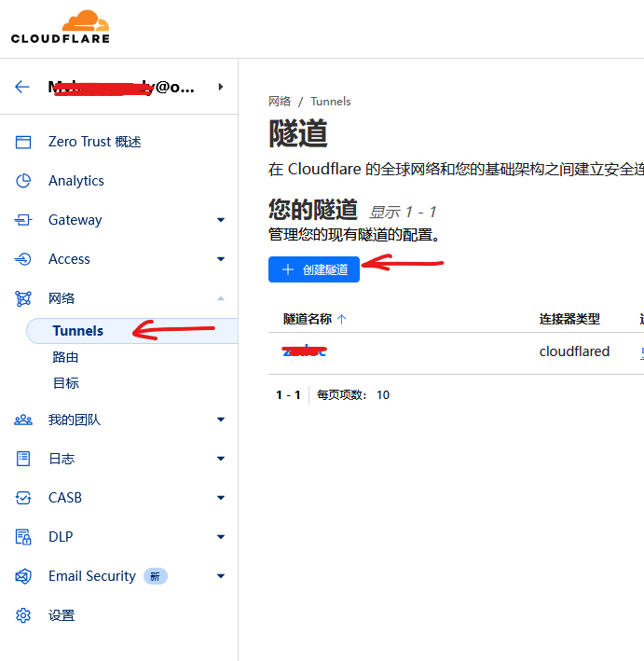This screenshot has width=644, height=661.
Task: Open the 目标 submenu item
Action: 66,383
